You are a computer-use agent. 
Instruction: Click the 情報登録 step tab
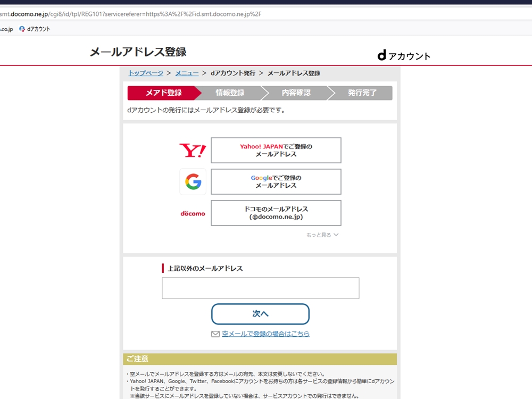pos(230,93)
